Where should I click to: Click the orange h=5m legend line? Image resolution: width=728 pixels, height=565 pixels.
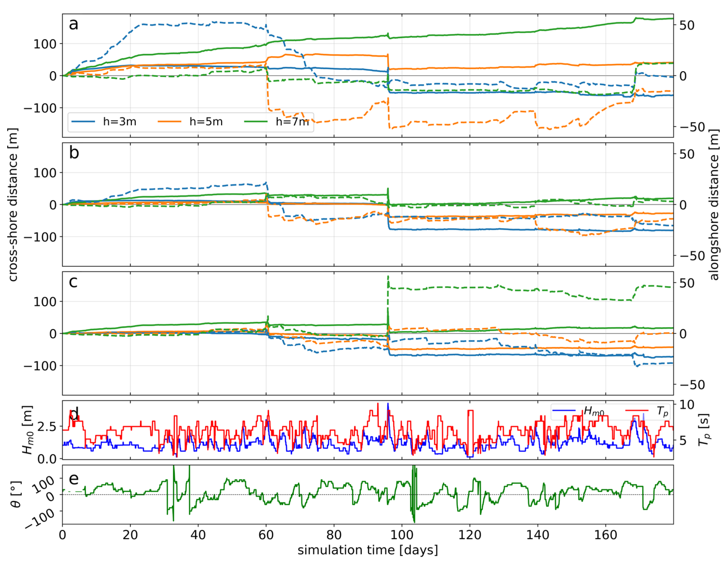pyautogui.click(x=169, y=122)
